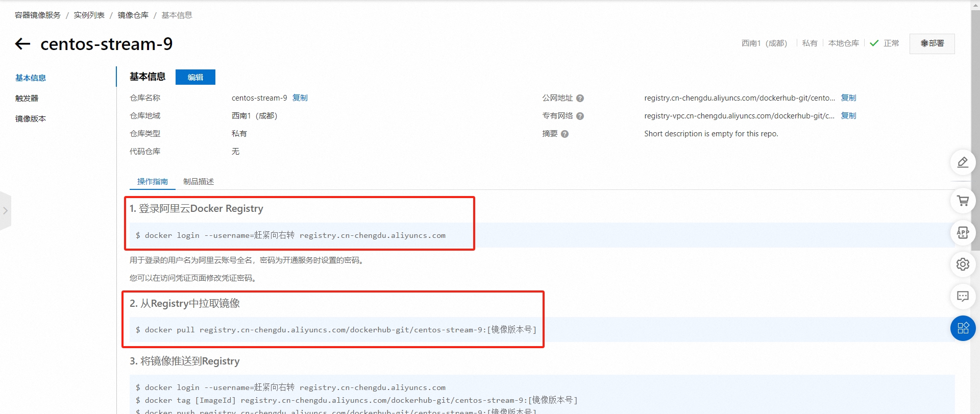Select the 操作指南 tab
The width and height of the screenshot is (980, 414).
tap(152, 182)
